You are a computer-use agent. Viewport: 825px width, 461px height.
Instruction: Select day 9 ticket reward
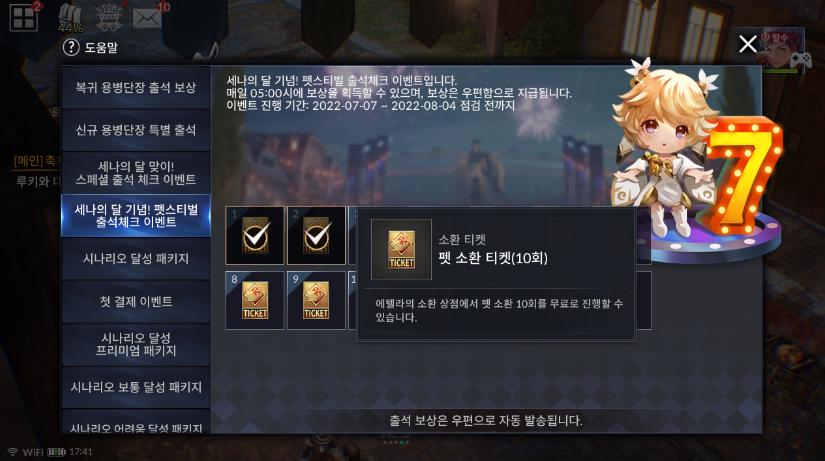coord(316,300)
